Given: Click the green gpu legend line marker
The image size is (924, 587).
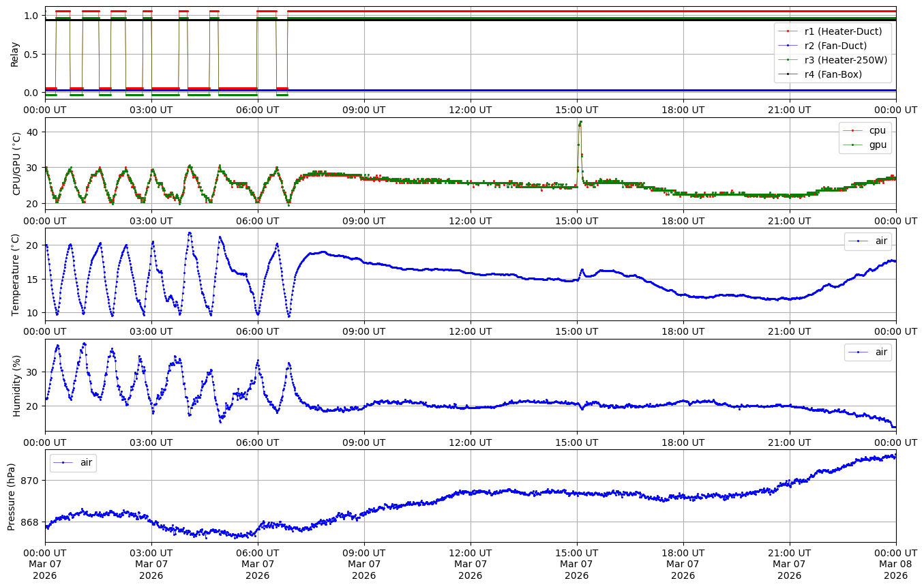Looking at the screenshot, I should (x=852, y=145).
